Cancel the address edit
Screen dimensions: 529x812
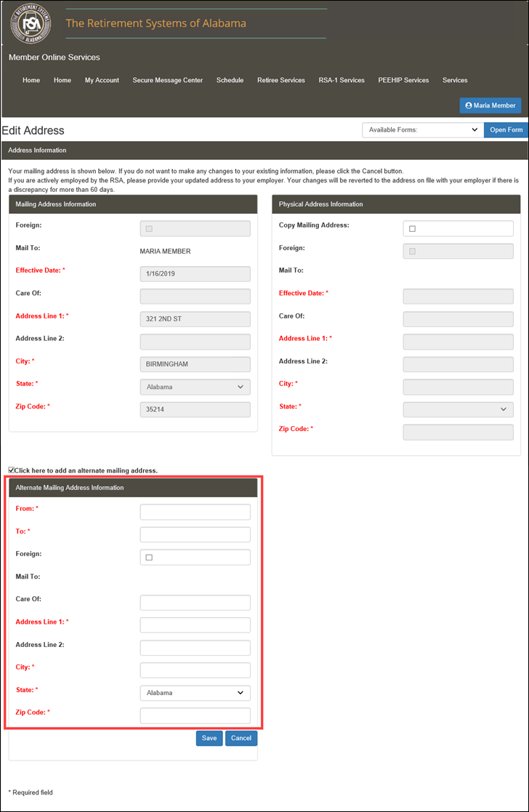point(241,738)
